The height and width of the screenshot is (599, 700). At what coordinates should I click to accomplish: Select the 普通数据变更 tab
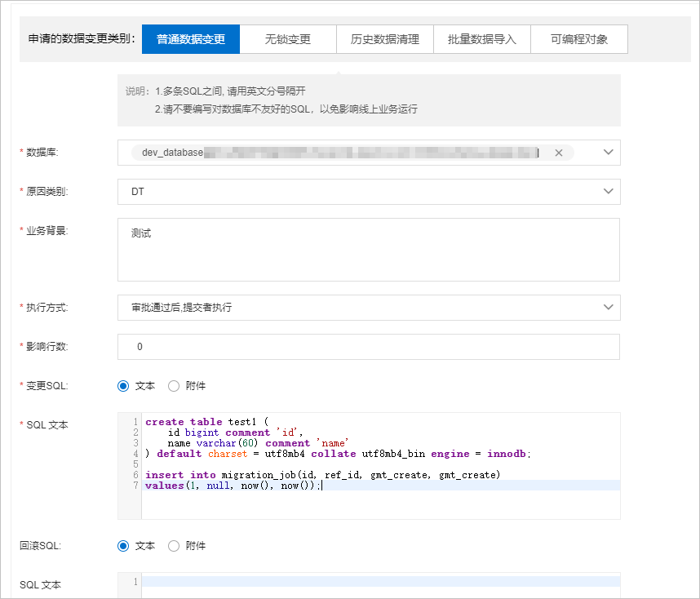coord(191,39)
